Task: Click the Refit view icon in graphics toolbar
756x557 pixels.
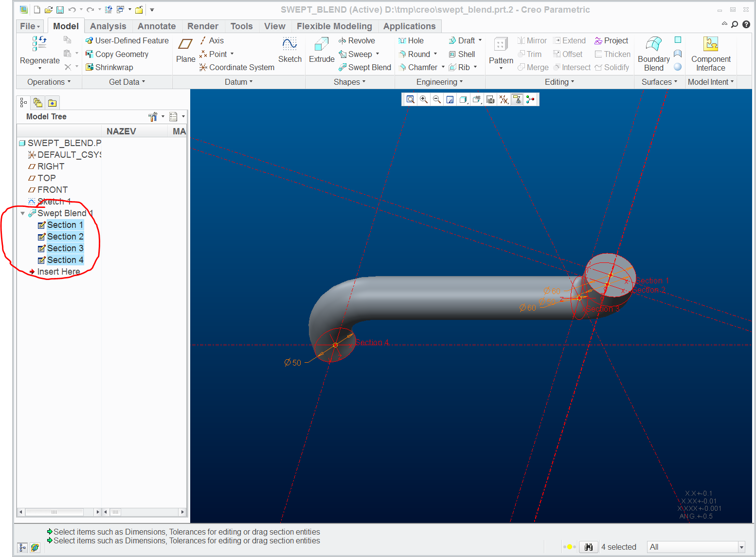Action: tap(411, 100)
